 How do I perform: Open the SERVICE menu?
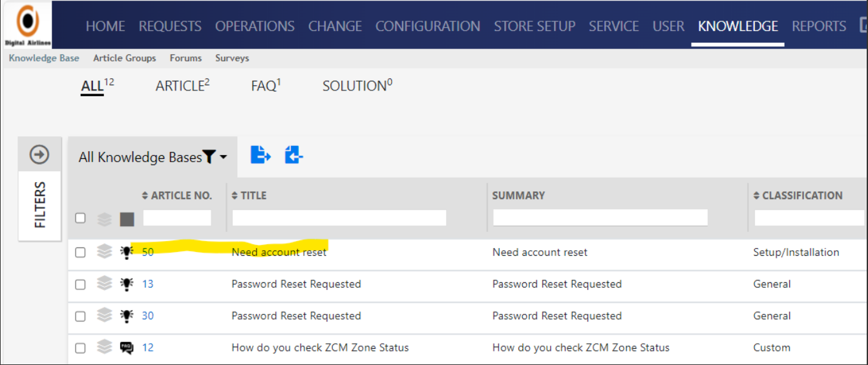[x=613, y=26]
